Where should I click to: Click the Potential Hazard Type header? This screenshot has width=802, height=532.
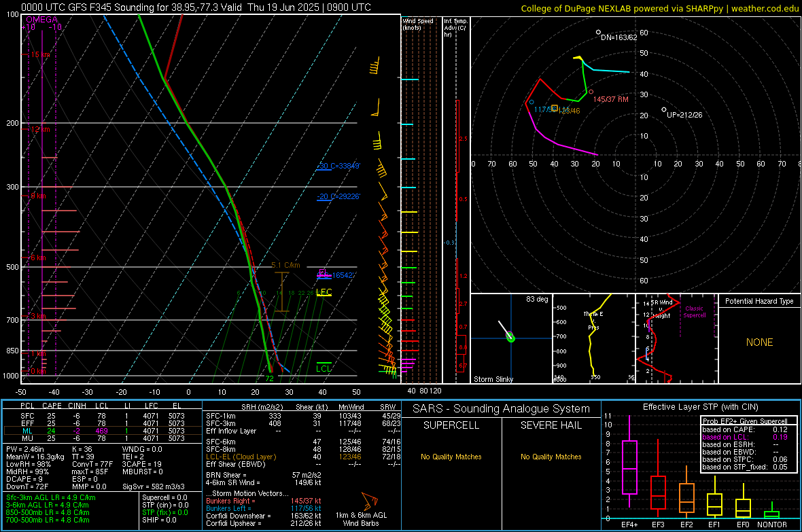(759, 301)
